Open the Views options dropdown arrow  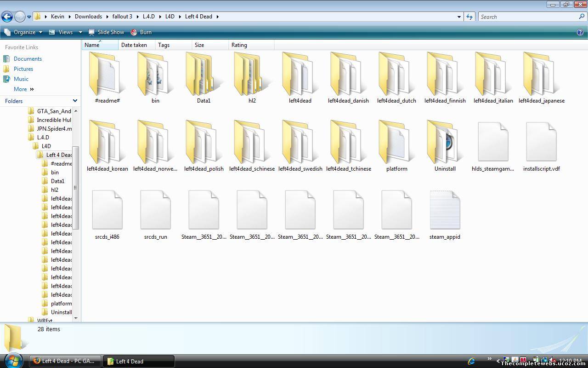click(x=80, y=32)
